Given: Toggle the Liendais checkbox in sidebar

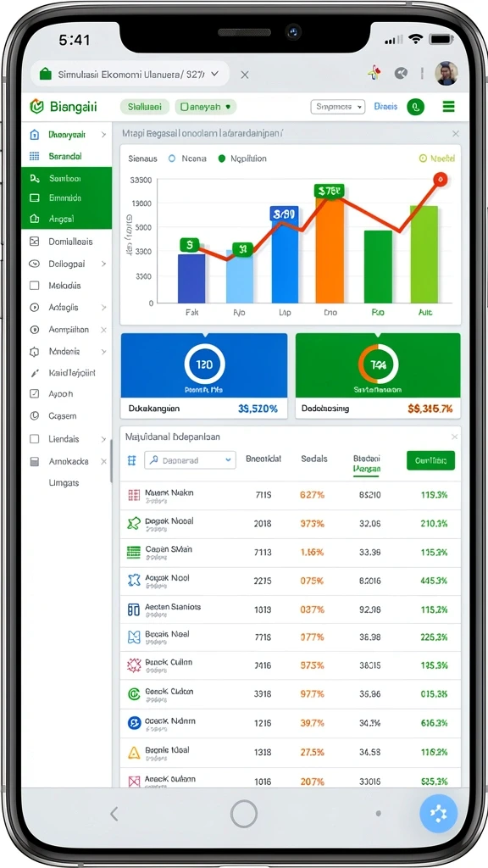Looking at the screenshot, I should 34,439.
